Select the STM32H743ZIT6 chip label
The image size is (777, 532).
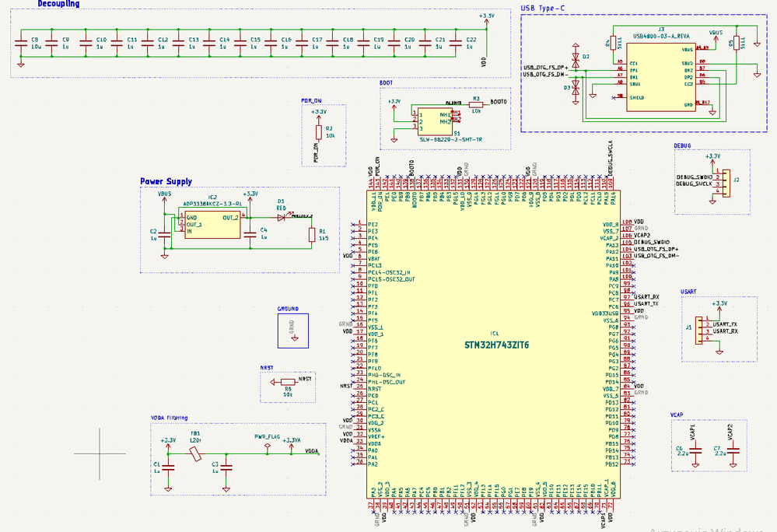coord(496,345)
